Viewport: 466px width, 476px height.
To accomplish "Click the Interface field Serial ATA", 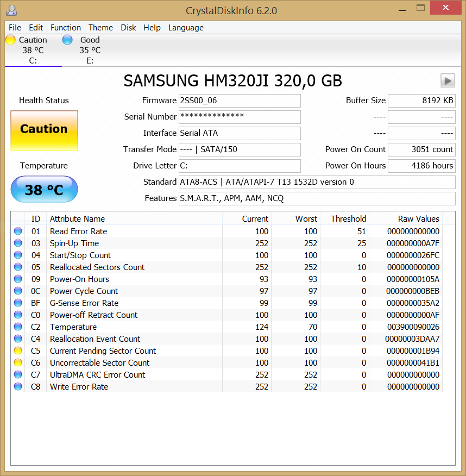I will pos(240,133).
